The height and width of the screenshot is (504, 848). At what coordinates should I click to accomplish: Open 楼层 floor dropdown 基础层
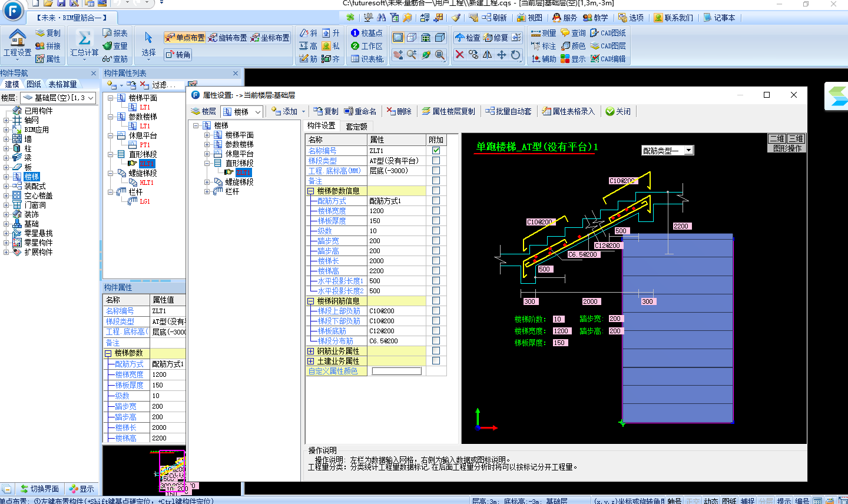point(58,98)
